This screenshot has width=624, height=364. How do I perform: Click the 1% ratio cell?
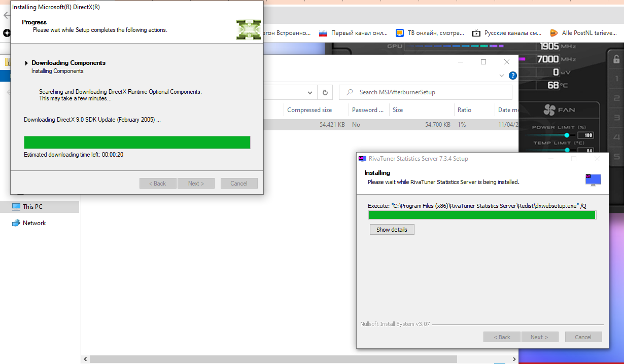coord(462,125)
